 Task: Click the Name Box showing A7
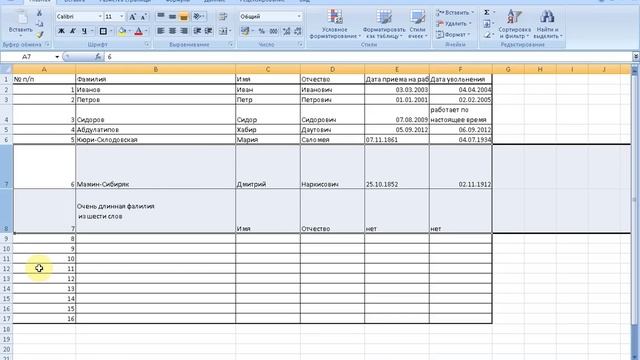click(28, 57)
